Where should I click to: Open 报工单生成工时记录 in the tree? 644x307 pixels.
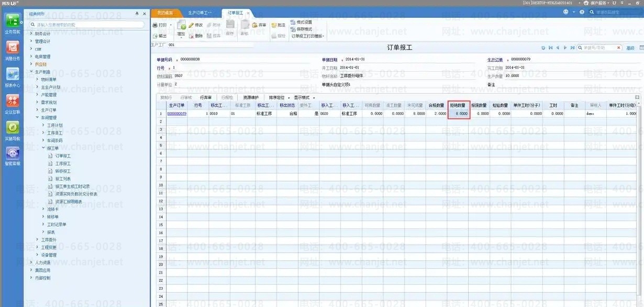click(x=72, y=187)
